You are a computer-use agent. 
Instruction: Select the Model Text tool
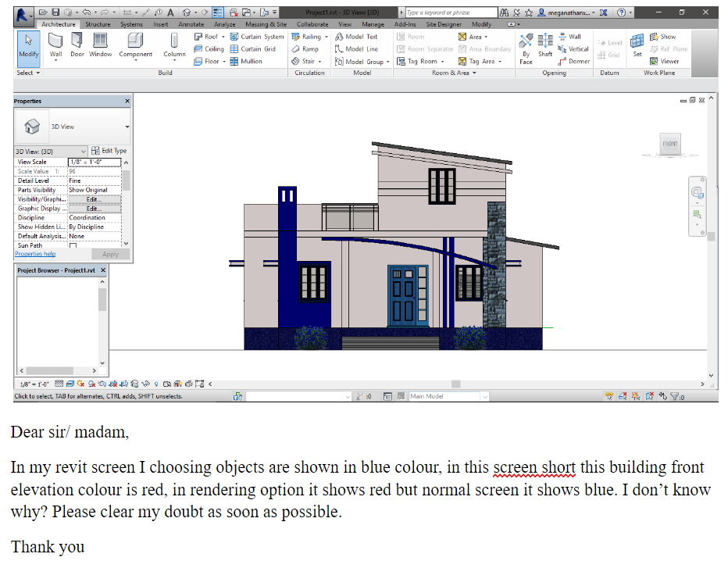tap(356, 37)
